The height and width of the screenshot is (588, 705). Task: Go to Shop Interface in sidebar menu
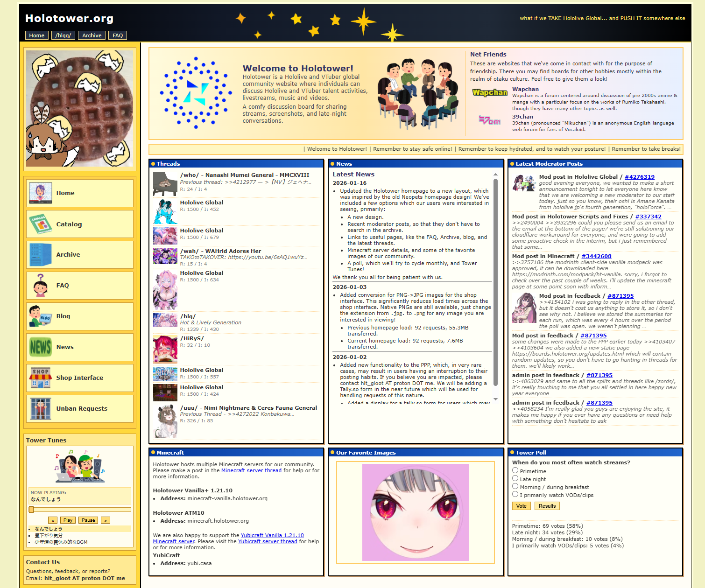point(80,378)
